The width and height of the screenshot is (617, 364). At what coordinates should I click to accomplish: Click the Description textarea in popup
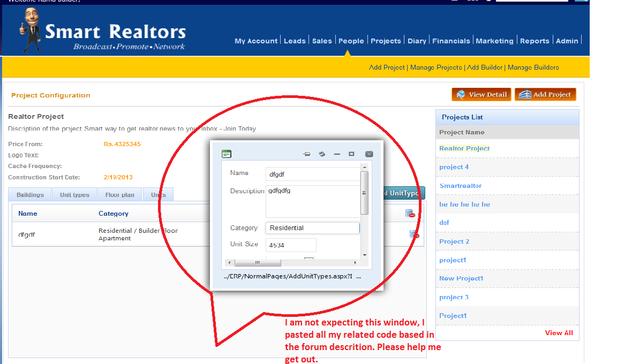point(312,201)
